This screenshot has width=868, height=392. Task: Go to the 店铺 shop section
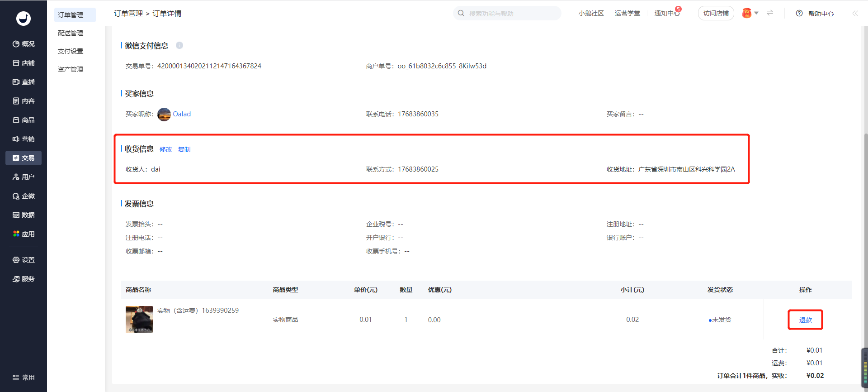(24, 63)
